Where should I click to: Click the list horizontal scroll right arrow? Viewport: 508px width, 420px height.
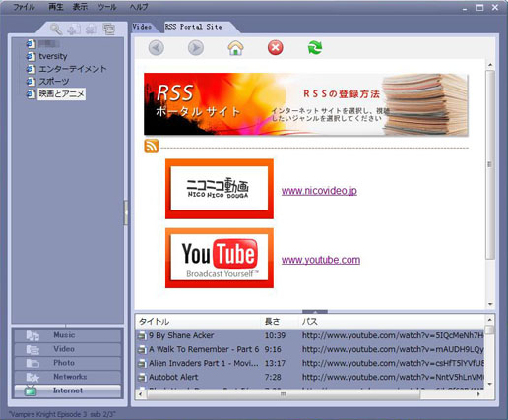[478, 394]
